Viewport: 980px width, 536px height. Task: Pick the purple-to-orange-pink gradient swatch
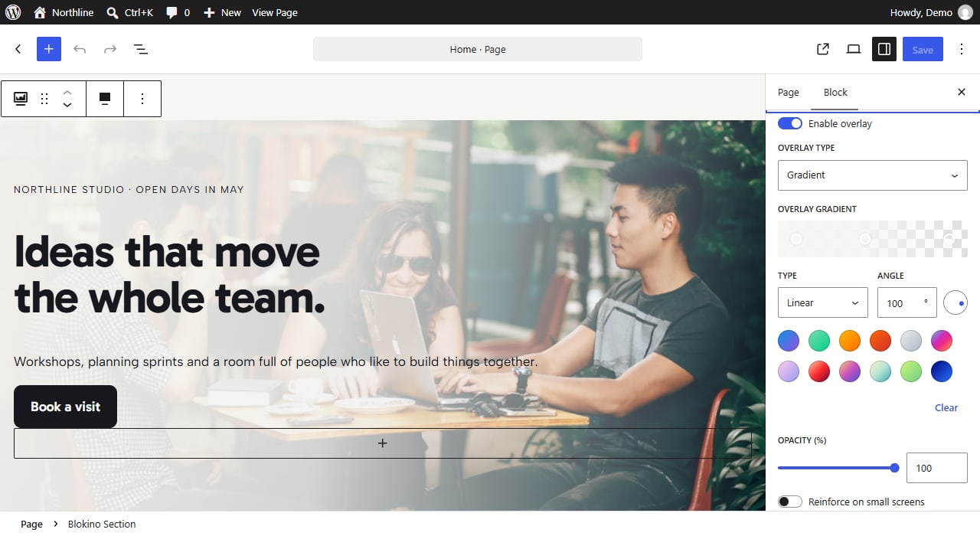point(942,341)
